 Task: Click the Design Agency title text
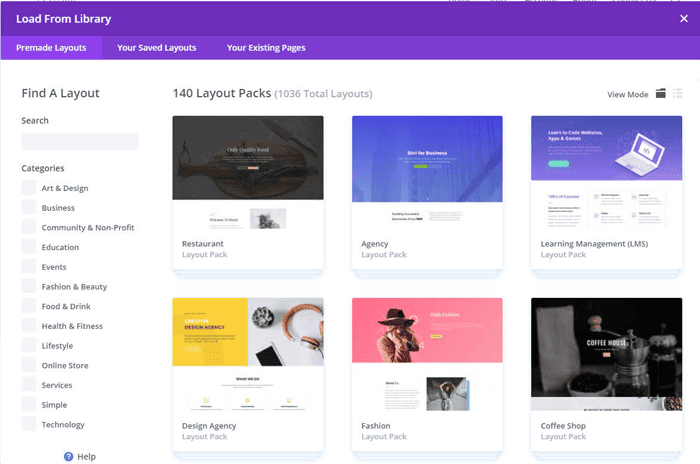[x=209, y=426]
